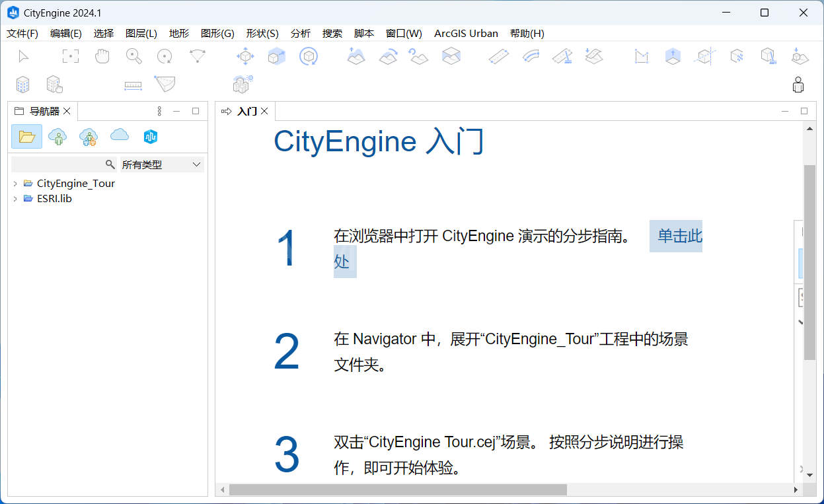Open the 脚本 menu

coord(364,34)
